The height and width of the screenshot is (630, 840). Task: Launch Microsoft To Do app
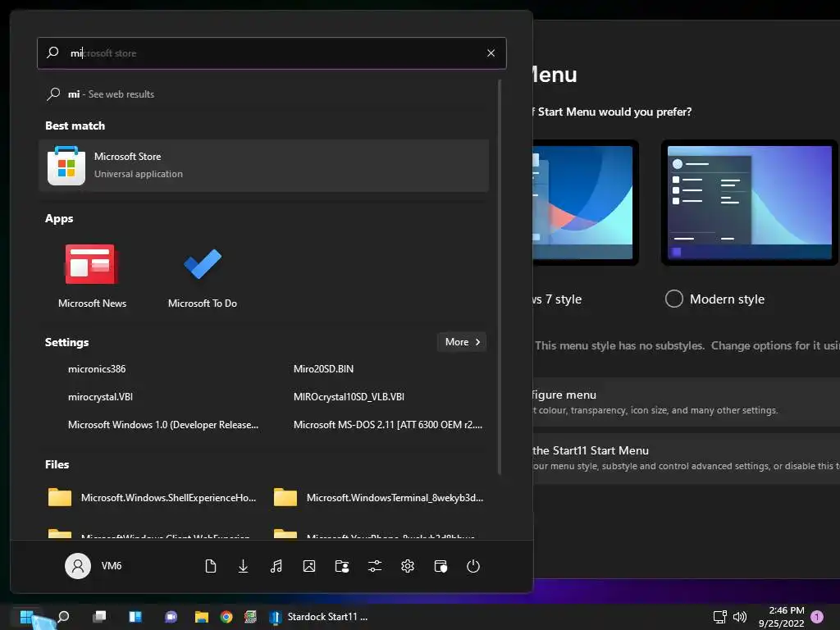click(x=203, y=276)
